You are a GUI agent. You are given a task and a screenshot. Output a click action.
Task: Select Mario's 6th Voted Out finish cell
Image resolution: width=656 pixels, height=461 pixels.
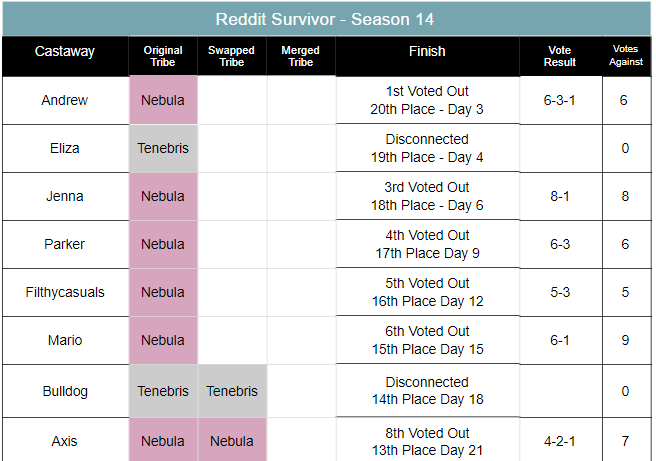pyautogui.click(x=427, y=340)
